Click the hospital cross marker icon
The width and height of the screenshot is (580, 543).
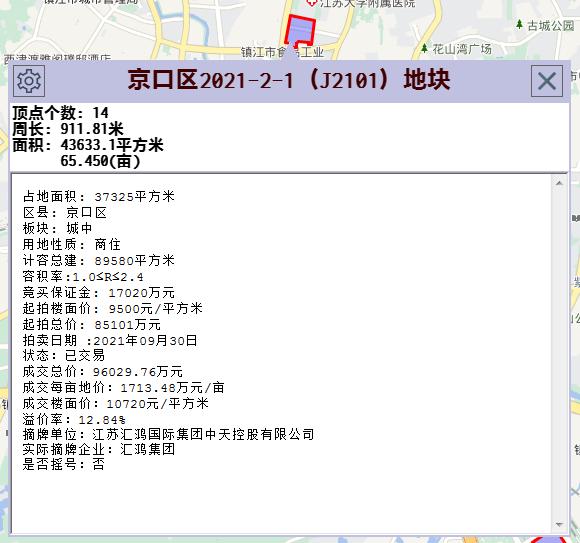tap(311, 3)
